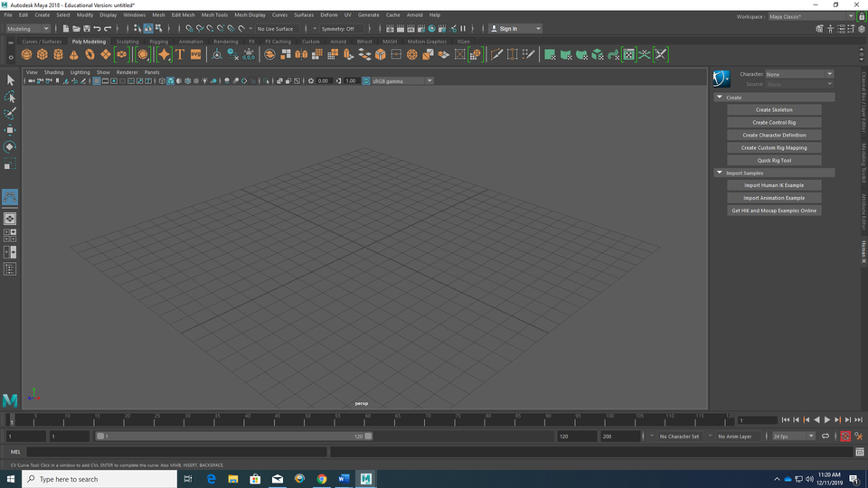868x488 pixels.
Task: Toggle use all lights in viewport
Action: tap(205, 80)
